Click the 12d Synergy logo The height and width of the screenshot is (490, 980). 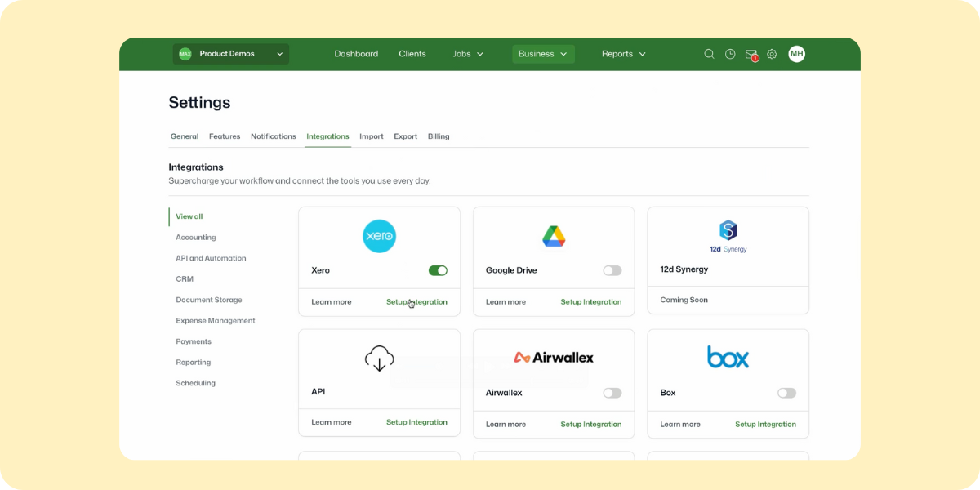tap(728, 236)
